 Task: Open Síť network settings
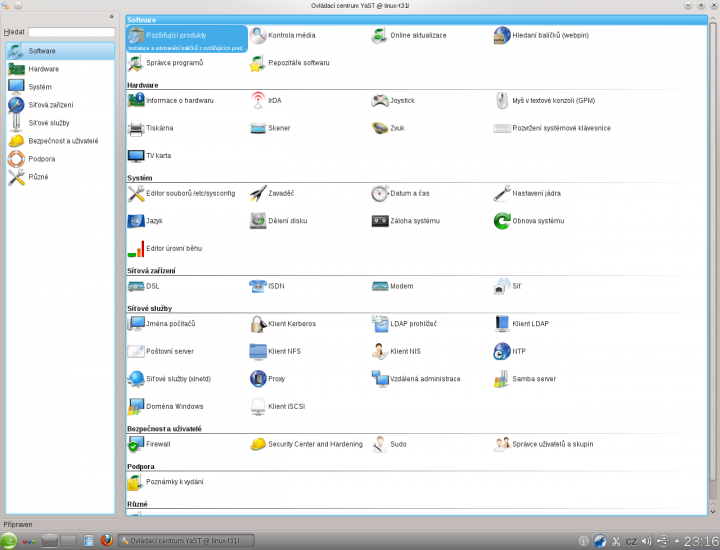[x=507, y=286]
